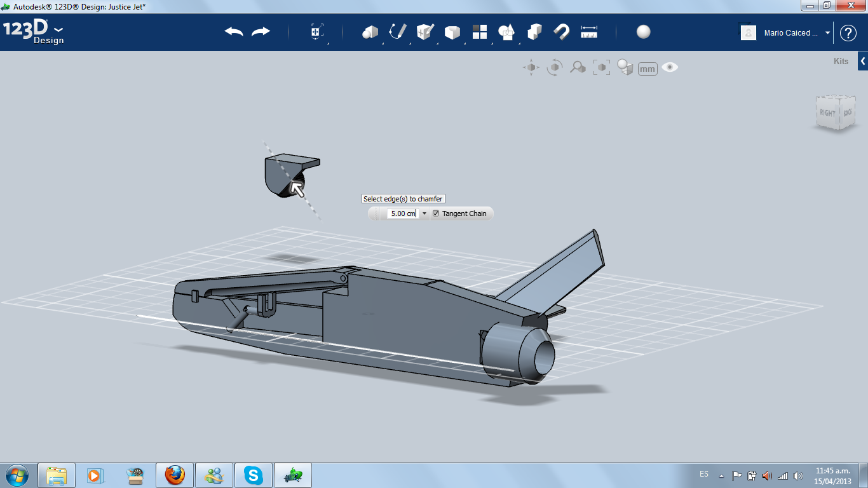
Task: Open the Sketch tools menu
Action: (398, 32)
